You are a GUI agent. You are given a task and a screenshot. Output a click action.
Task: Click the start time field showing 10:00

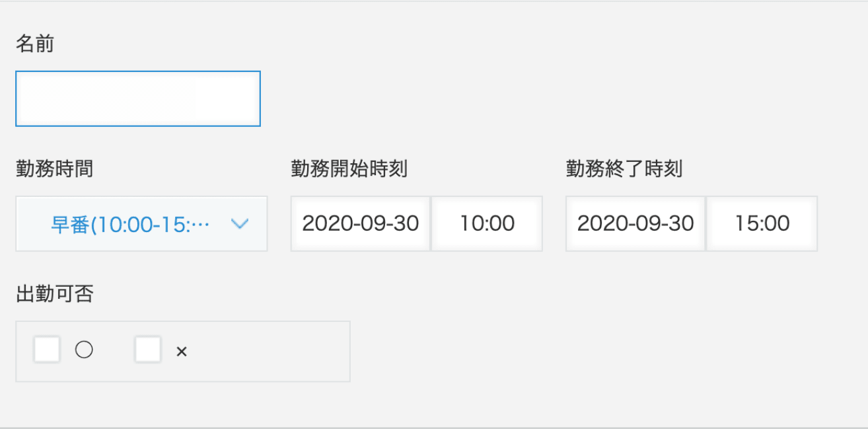(488, 223)
